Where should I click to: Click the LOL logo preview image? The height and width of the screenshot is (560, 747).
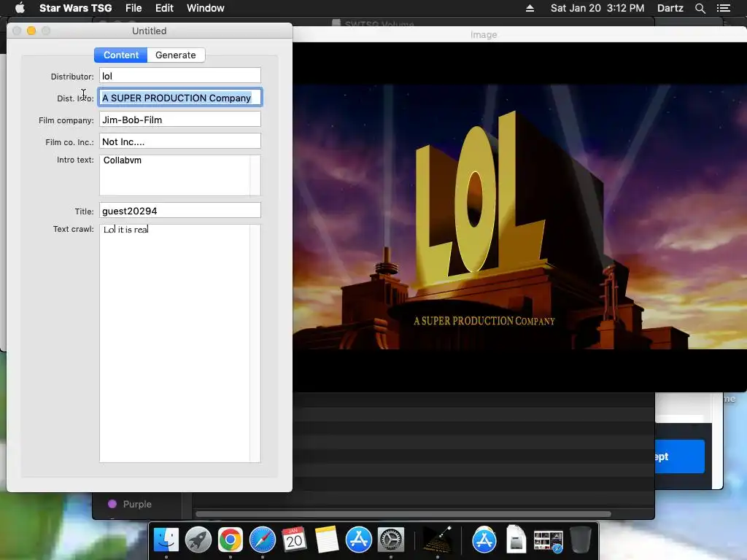pos(519,217)
